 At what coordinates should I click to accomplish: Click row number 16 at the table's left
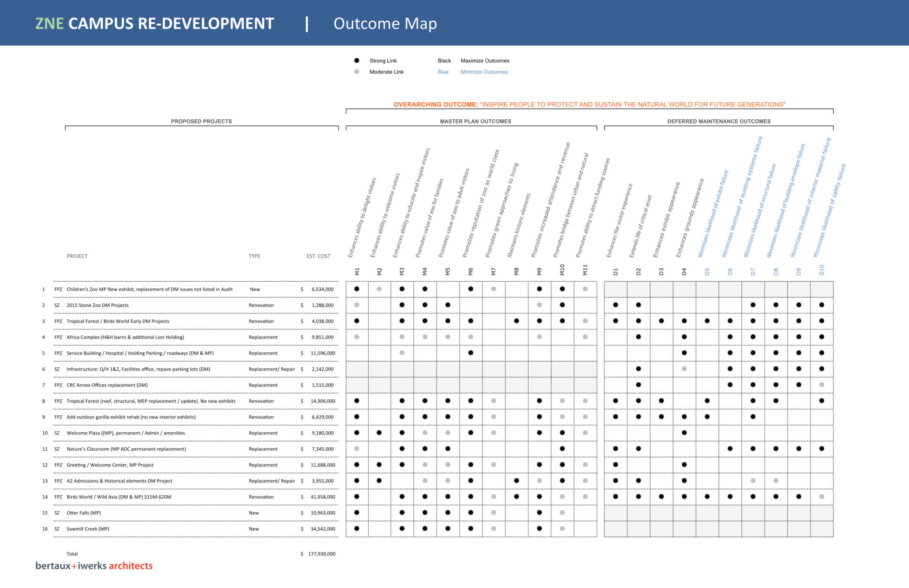coord(45,529)
